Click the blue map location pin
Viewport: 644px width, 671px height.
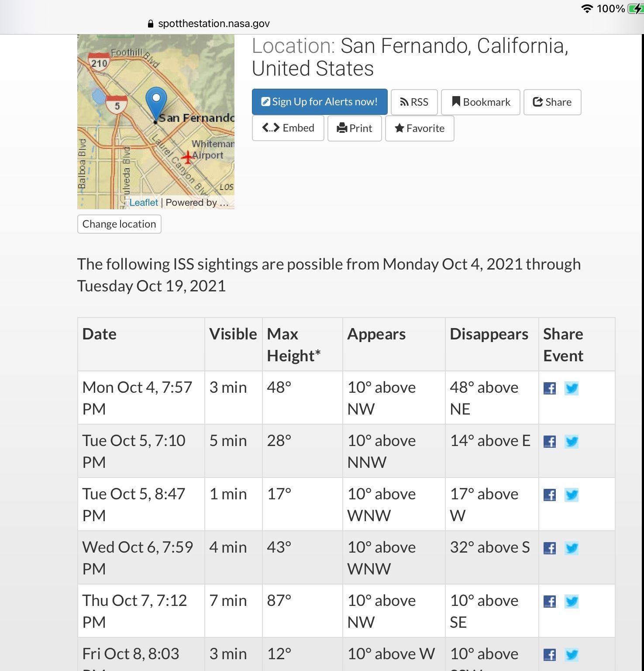point(156,101)
